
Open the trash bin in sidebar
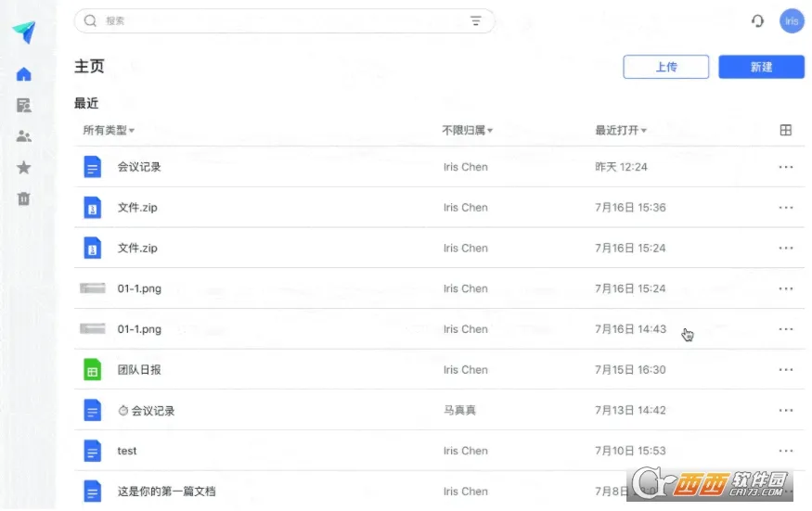click(24, 198)
